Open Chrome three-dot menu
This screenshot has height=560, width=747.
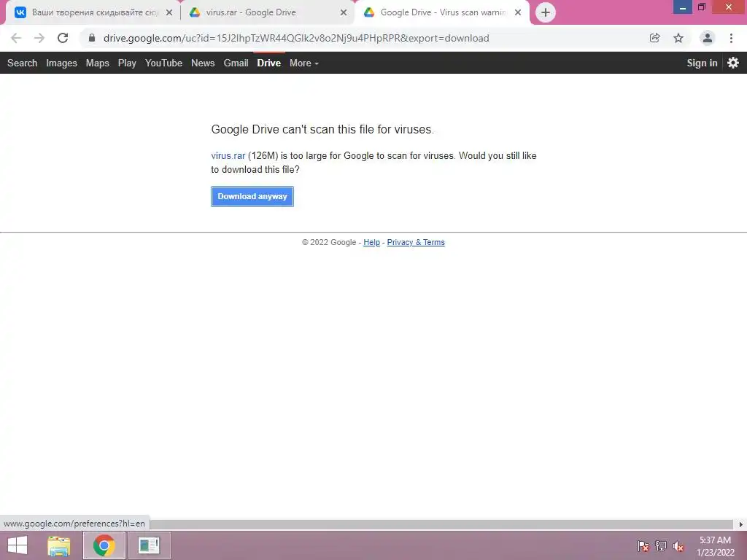coord(731,38)
